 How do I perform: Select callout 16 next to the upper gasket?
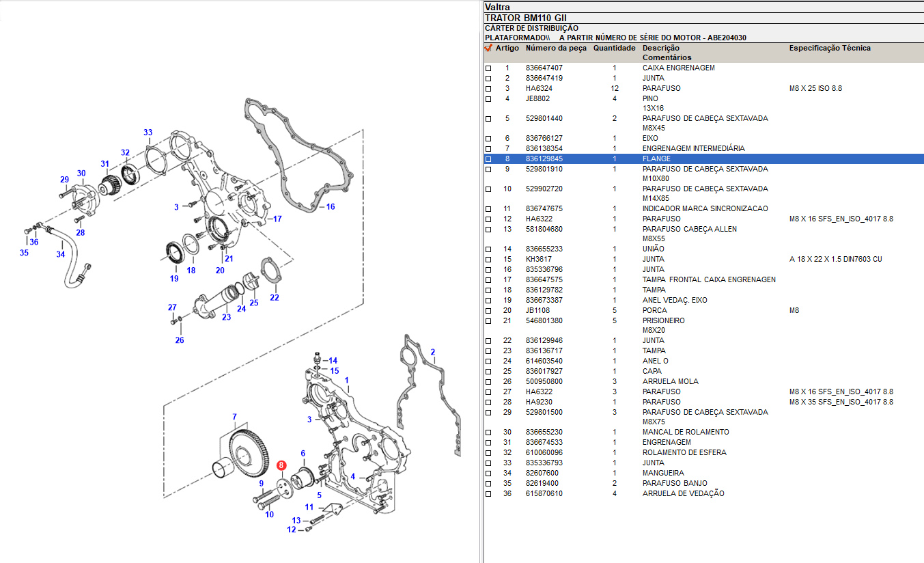coord(331,206)
